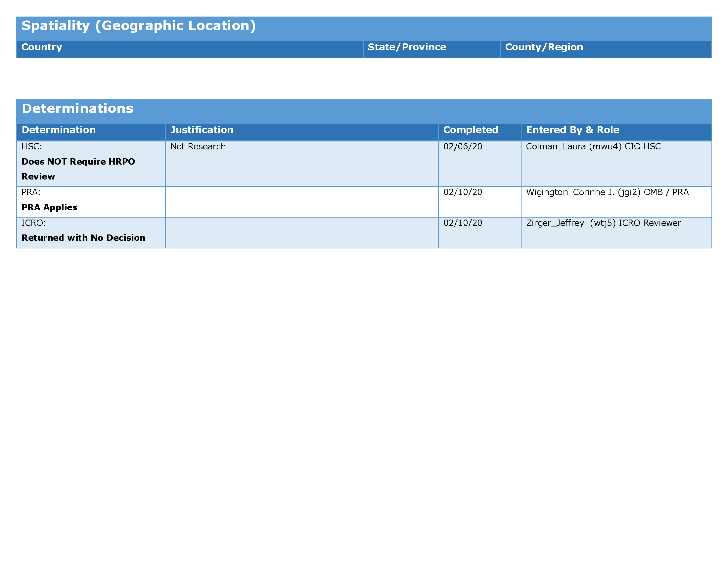Click Colman_Laura (mwu4) CIO HSC entry

coord(593,147)
